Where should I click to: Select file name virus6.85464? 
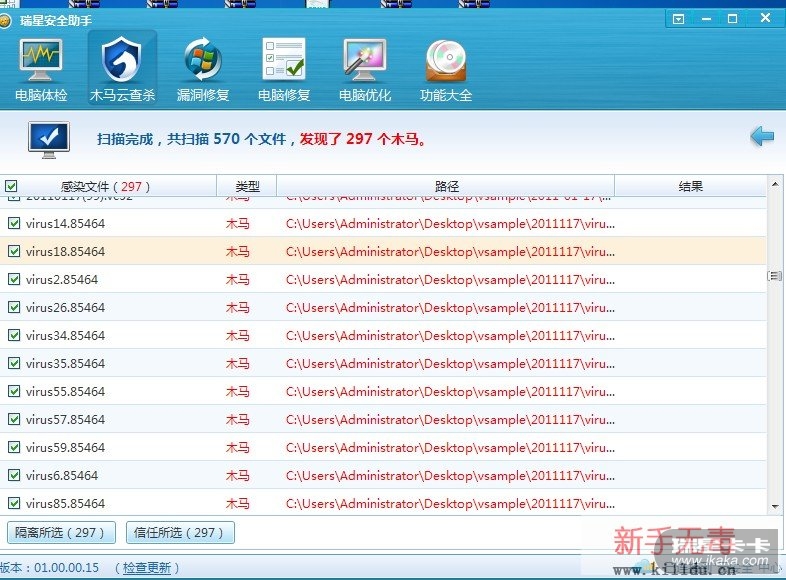coord(62,476)
